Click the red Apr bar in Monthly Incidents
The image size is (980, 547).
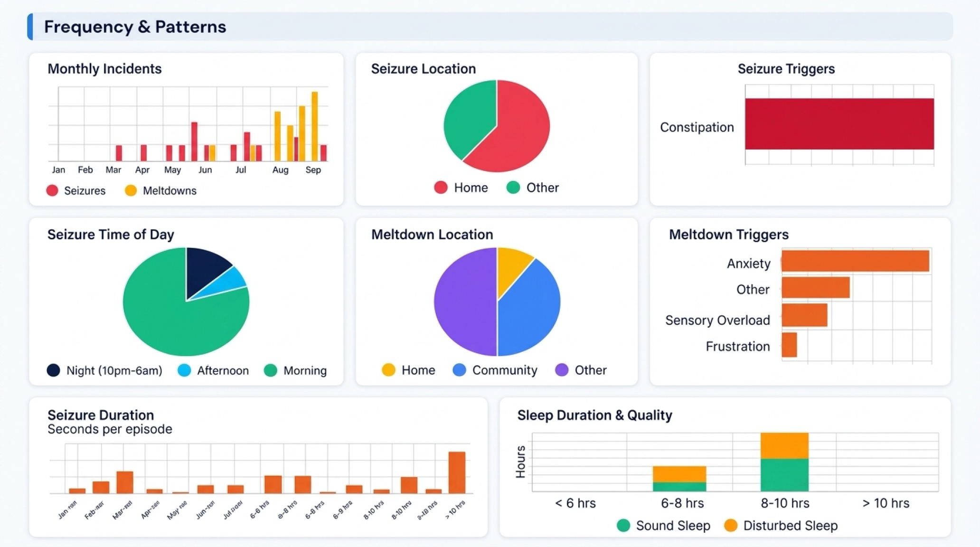[143, 153]
